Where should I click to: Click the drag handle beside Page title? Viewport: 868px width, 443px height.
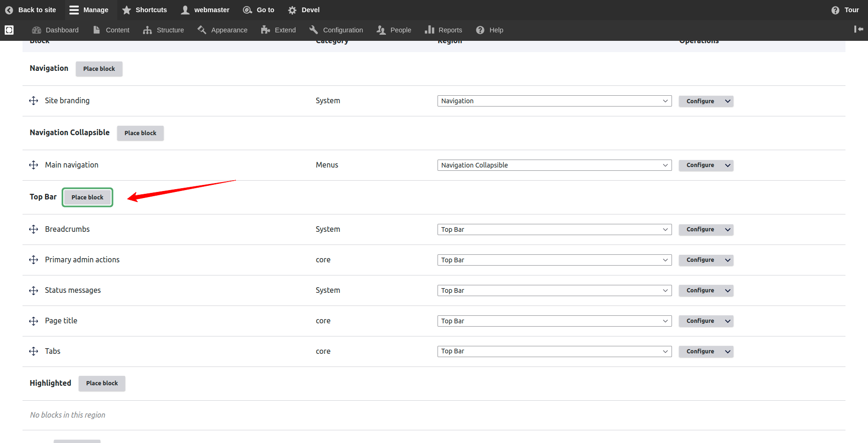tap(33, 321)
